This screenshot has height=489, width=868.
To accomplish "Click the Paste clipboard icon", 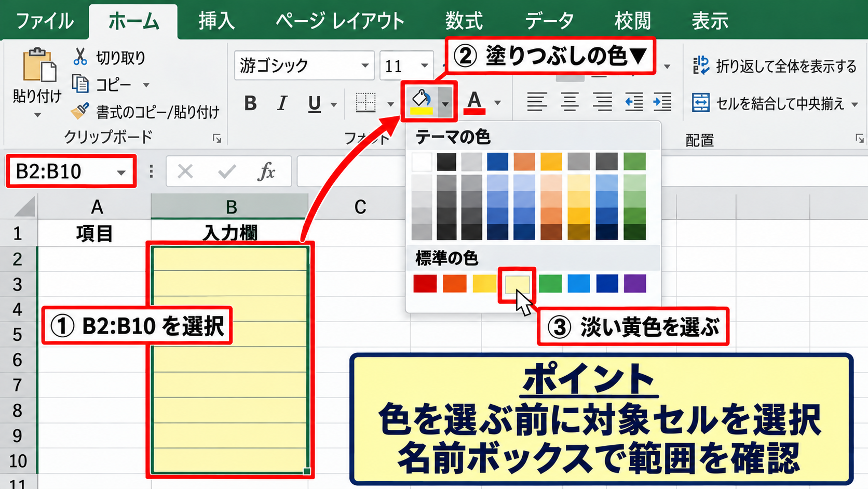I will click(39, 65).
